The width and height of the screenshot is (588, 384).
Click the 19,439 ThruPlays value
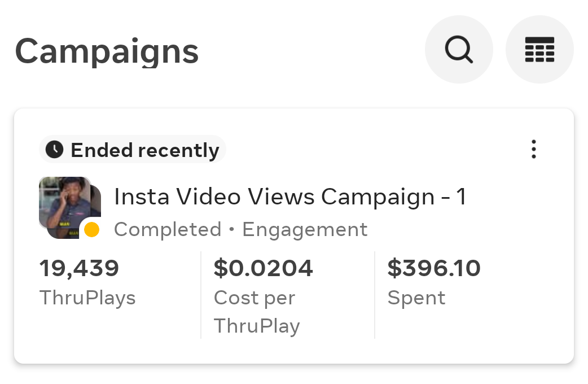click(79, 268)
